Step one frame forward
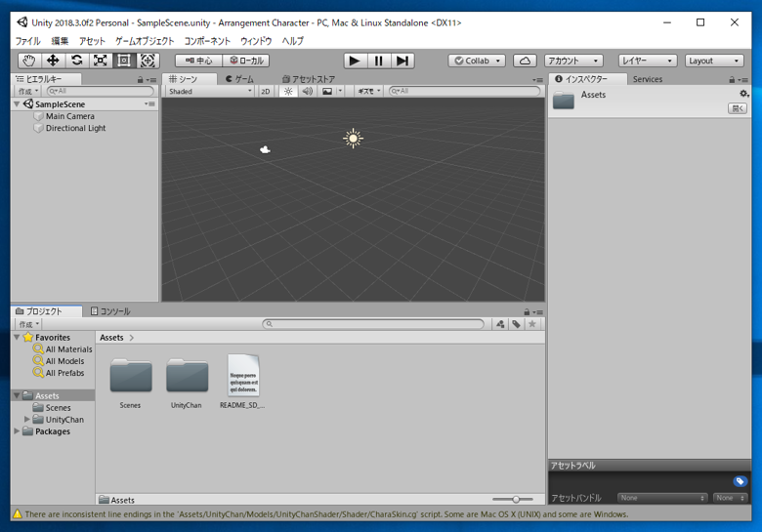Viewport: 762px width, 532px height. point(402,61)
